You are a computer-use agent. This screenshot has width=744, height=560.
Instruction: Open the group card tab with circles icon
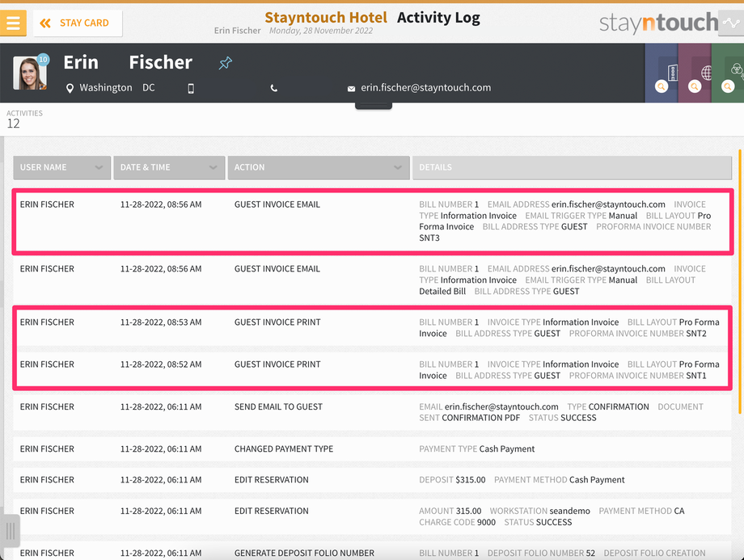727,73
